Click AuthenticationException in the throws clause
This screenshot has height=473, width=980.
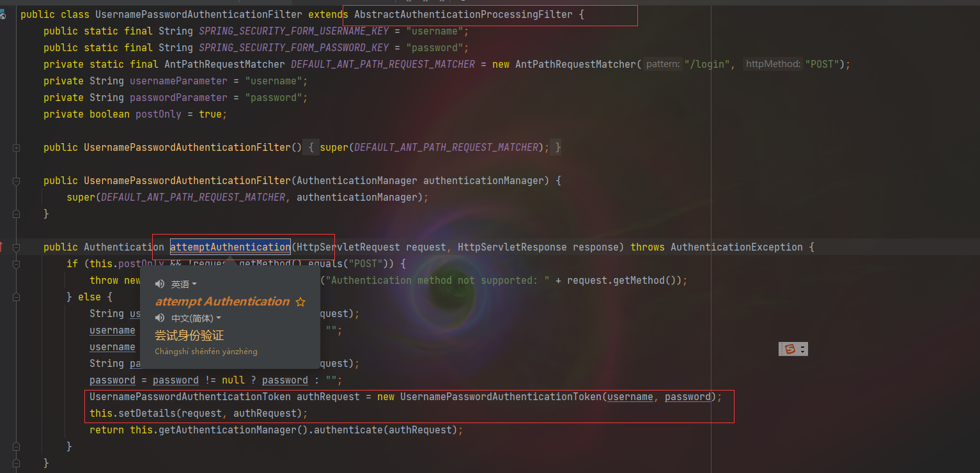[x=736, y=247]
